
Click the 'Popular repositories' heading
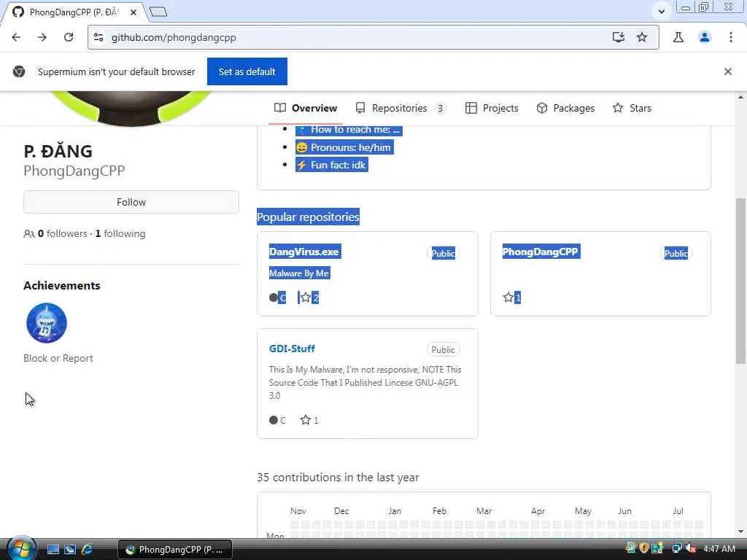(308, 217)
